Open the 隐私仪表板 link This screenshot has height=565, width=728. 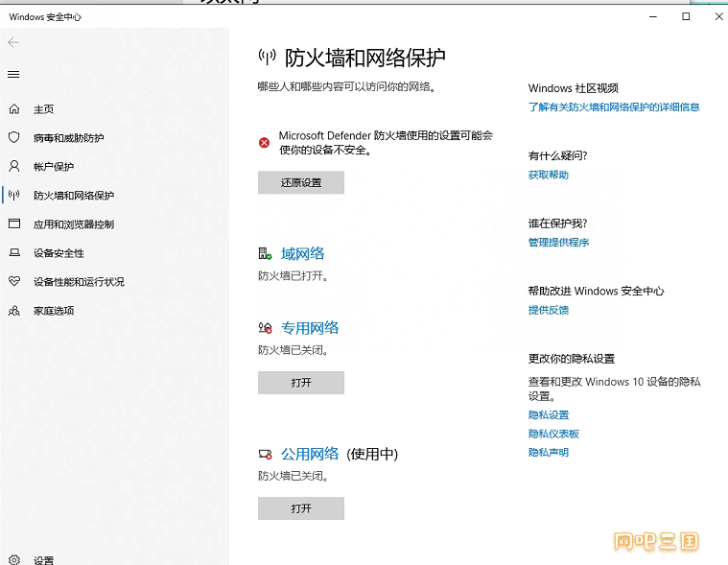point(553,434)
